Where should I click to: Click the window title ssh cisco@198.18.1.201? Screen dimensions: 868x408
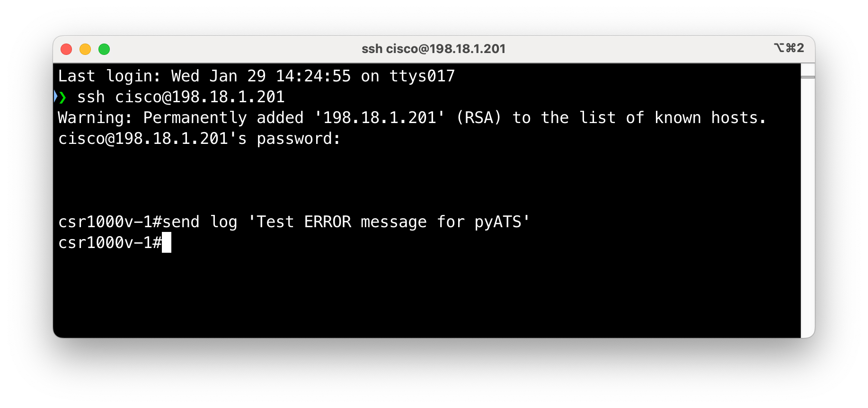click(434, 49)
